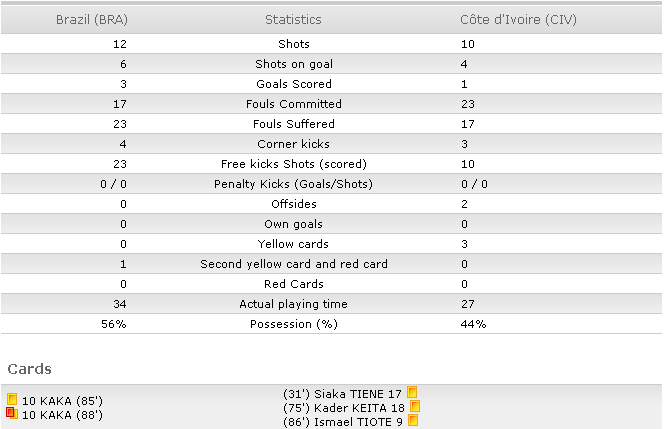Viewport: 664px width, 429px height.
Task: Click the 10 KAKA (88') player entry
Action: [62, 415]
